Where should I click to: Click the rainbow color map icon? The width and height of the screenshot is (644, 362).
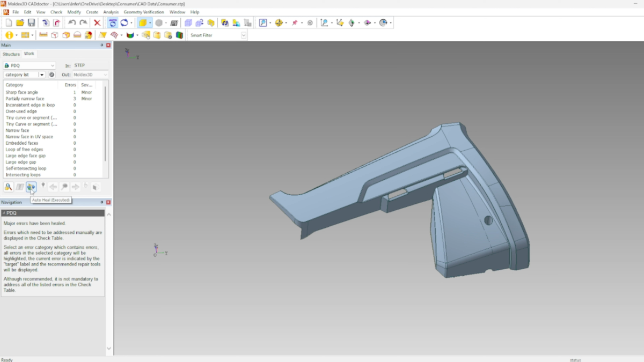click(130, 35)
